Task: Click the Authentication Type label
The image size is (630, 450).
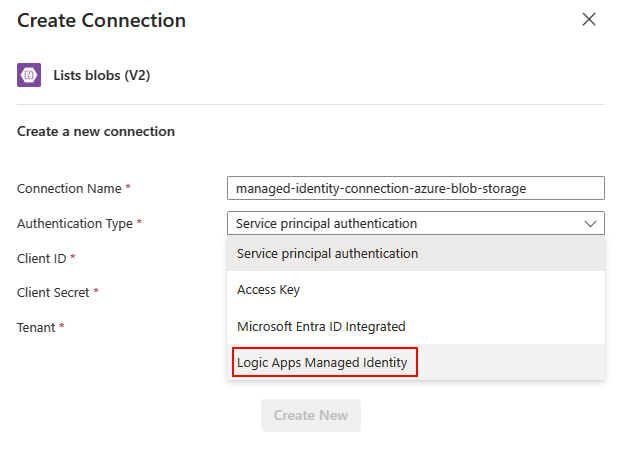Action: pos(75,224)
